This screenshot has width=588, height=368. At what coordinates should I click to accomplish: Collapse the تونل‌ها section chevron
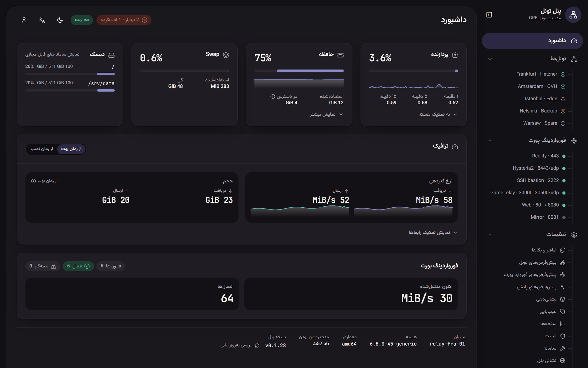tap(490, 59)
